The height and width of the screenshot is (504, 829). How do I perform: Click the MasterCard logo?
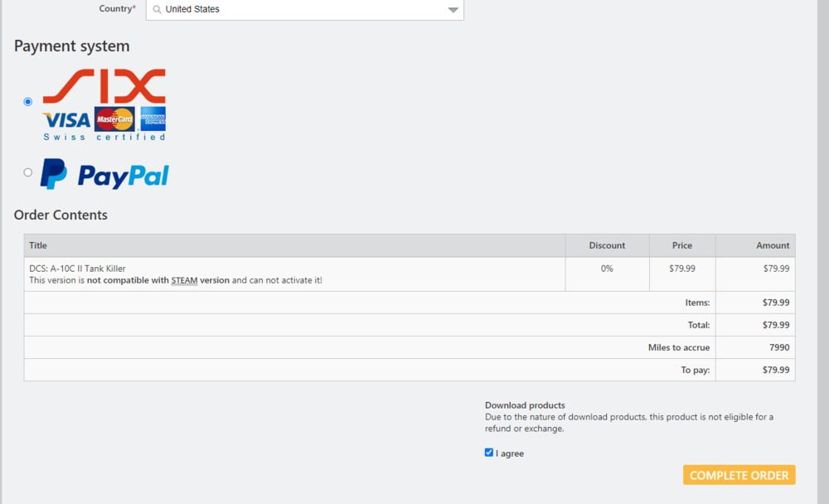tap(114, 119)
